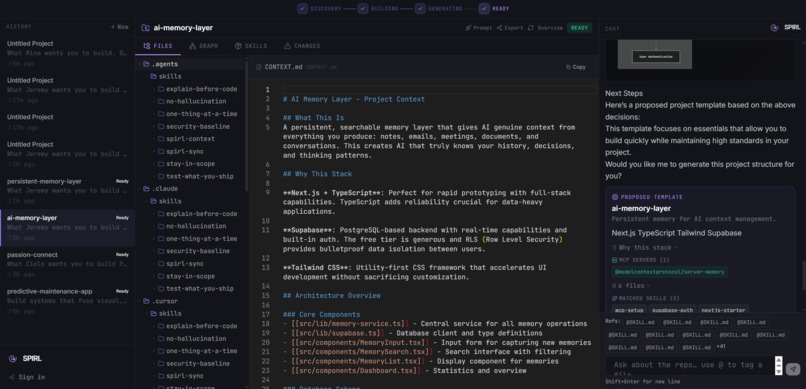Select the mcp-setup skill chip

(629, 310)
